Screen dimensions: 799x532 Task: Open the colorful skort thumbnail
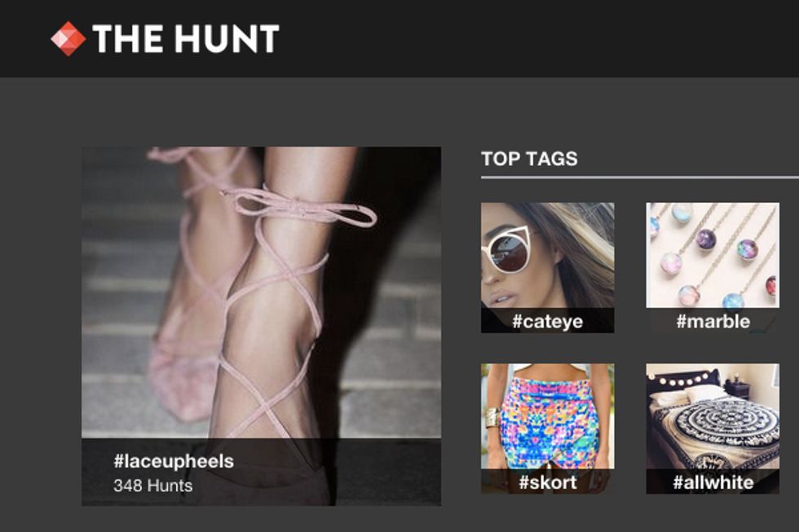pos(547,416)
